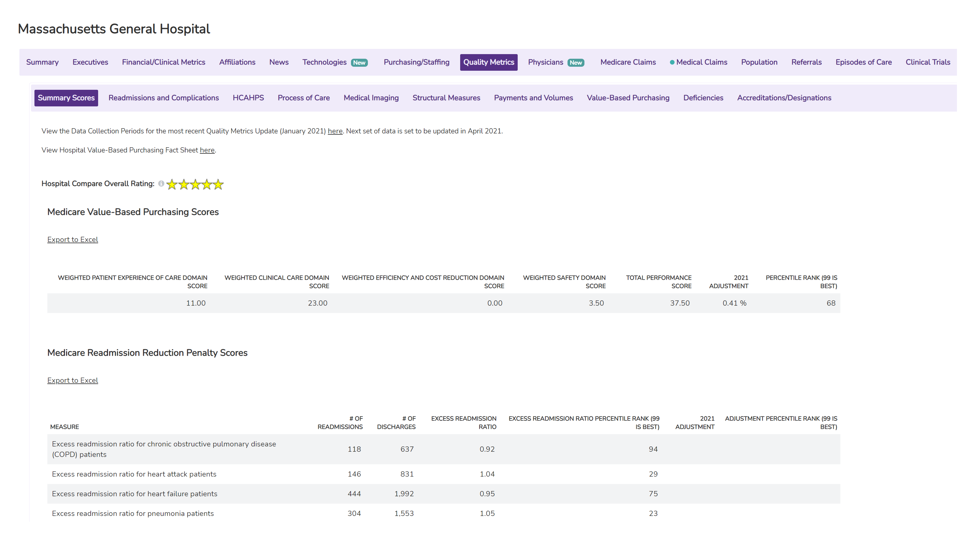Screen dimensions: 980x543
Task: Click the Weighted Safety Domain Score header
Action: (x=564, y=282)
